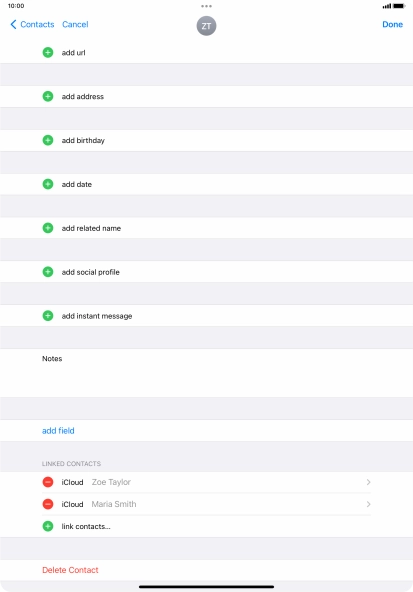Tap the green plus beside add address

pos(48,96)
